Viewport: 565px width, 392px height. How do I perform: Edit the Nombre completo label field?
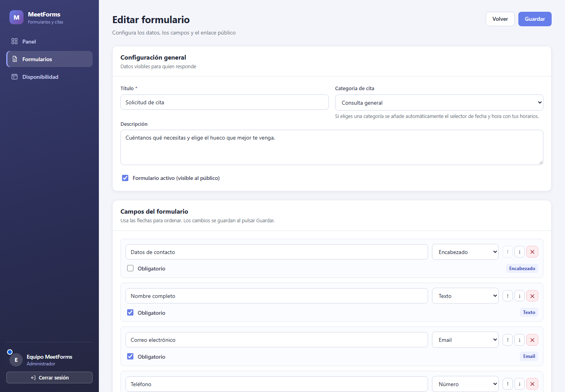(277, 296)
